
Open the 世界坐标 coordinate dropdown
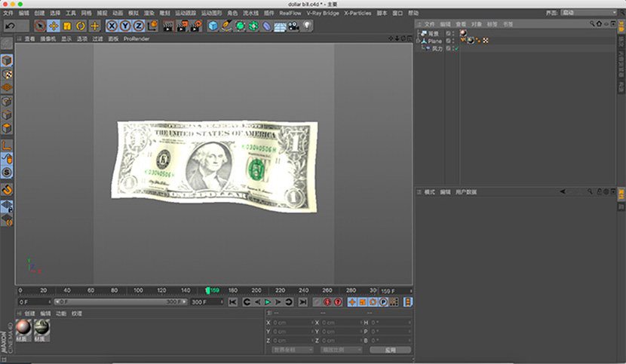point(293,350)
